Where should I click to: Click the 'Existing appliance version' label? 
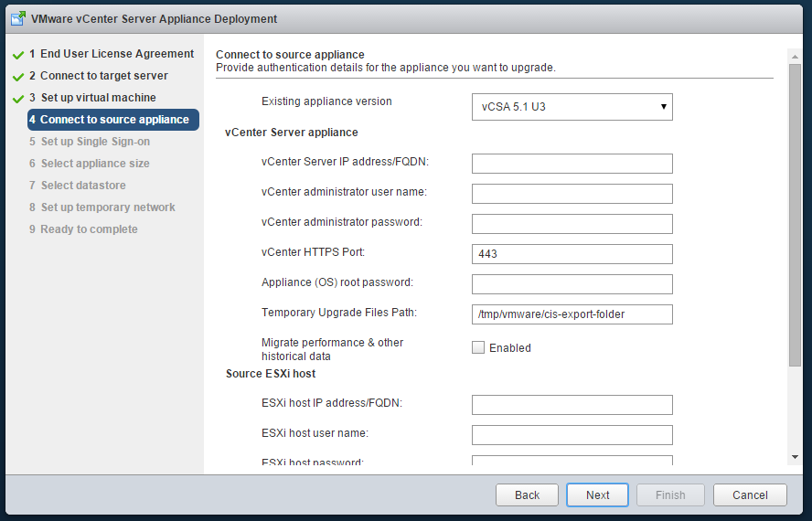pyautogui.click(x=326, y=101)
